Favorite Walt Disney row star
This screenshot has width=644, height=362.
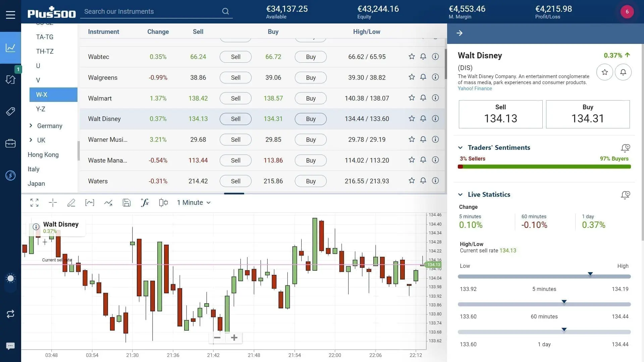coord(412,119)
